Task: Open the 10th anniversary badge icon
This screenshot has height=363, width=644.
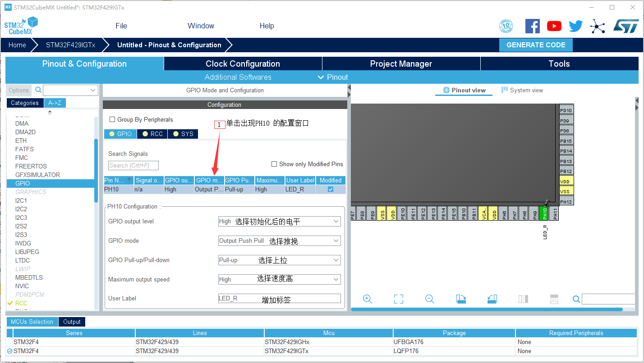Action: (x=506, y=26)
